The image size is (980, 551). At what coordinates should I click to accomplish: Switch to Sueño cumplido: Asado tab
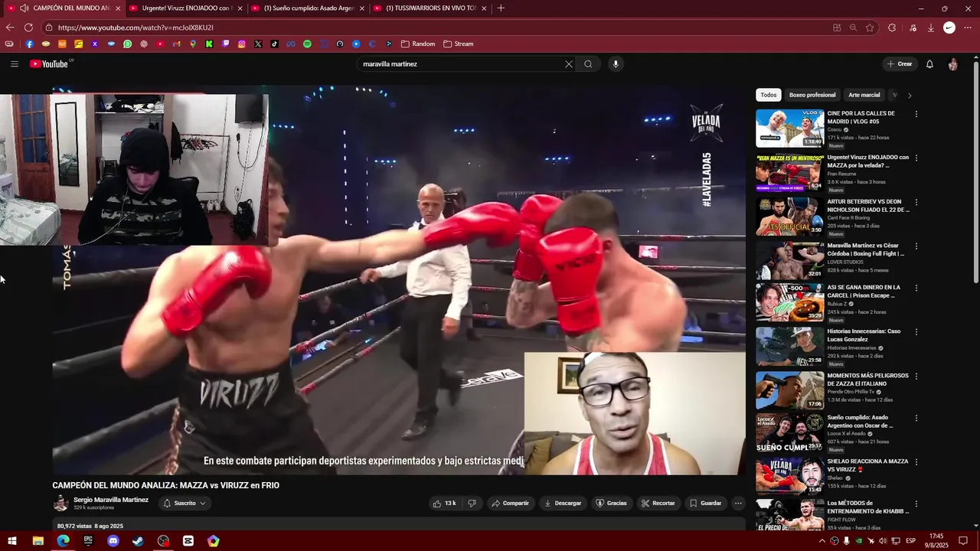309,8
